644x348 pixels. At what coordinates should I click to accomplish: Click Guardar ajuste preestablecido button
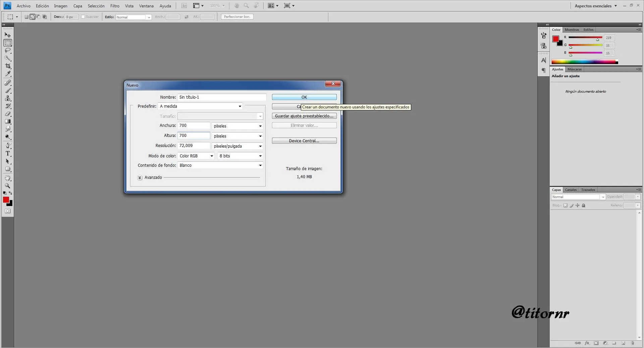point(304,116)
